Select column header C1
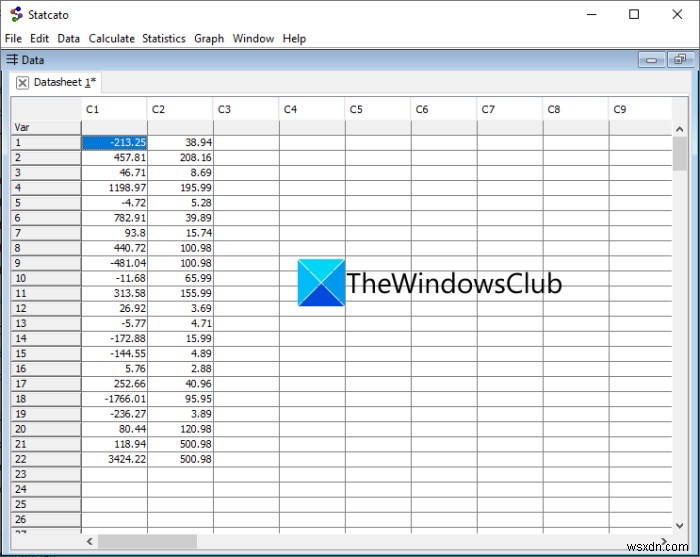Viewport: 700px width, 557px height. click(x=114, y=109)
